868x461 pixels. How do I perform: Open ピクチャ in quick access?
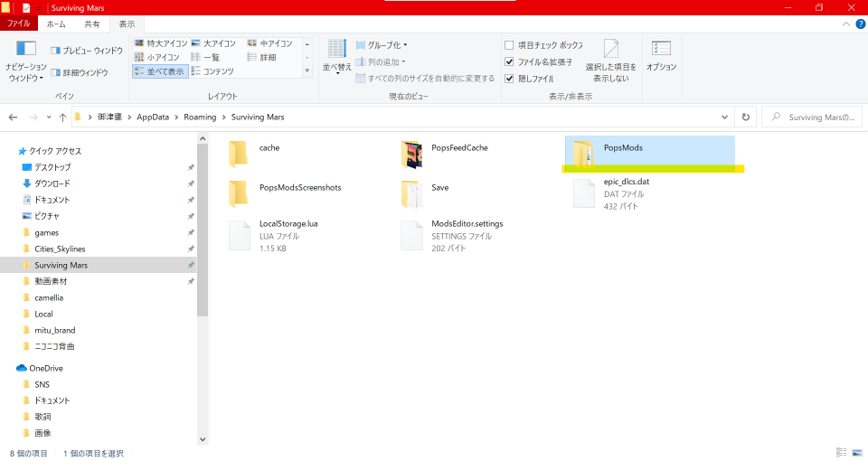point(46,216)
